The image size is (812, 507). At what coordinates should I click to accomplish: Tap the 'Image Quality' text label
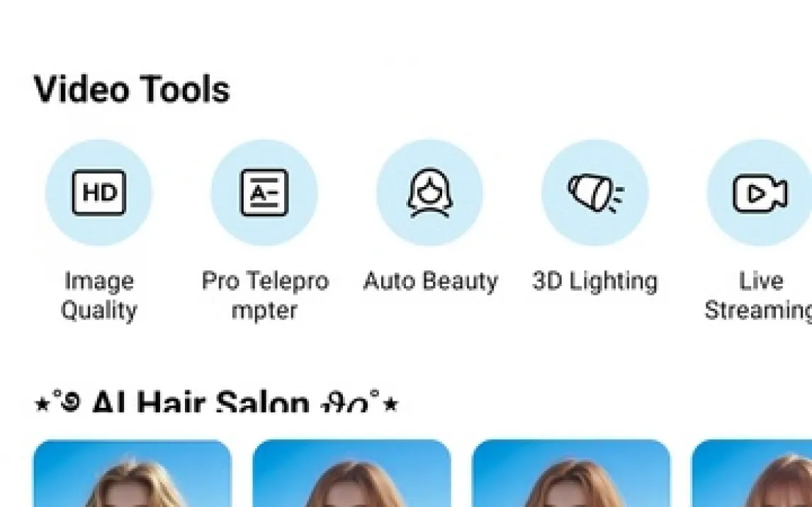tap(99, 296)
